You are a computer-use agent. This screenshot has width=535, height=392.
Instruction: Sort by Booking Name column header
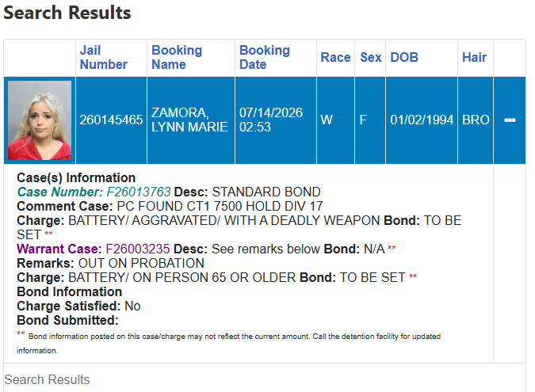[x=177, y=57]
